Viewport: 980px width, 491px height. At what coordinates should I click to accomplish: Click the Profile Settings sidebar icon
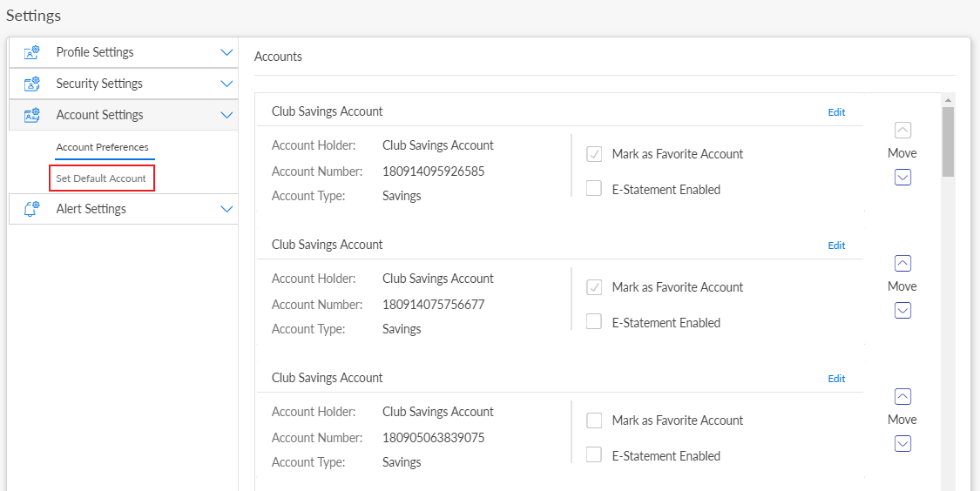tap(31, 52)
